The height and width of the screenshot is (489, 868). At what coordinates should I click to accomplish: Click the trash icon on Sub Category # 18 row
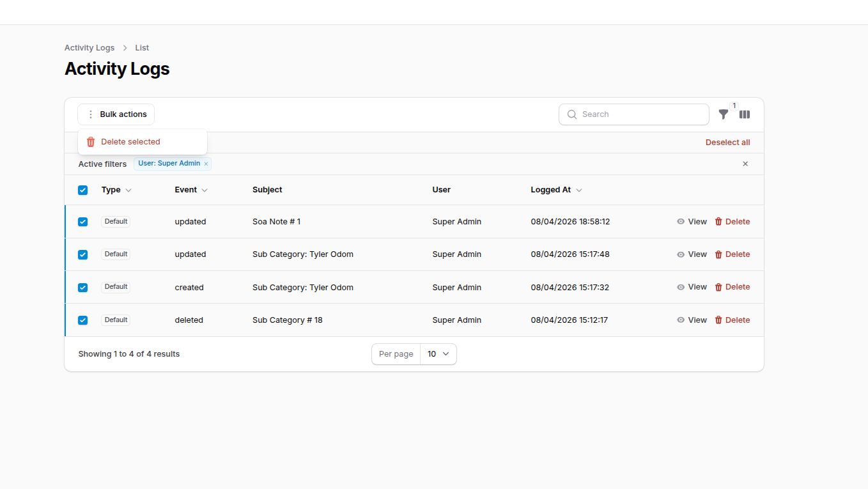pos(719,320)
